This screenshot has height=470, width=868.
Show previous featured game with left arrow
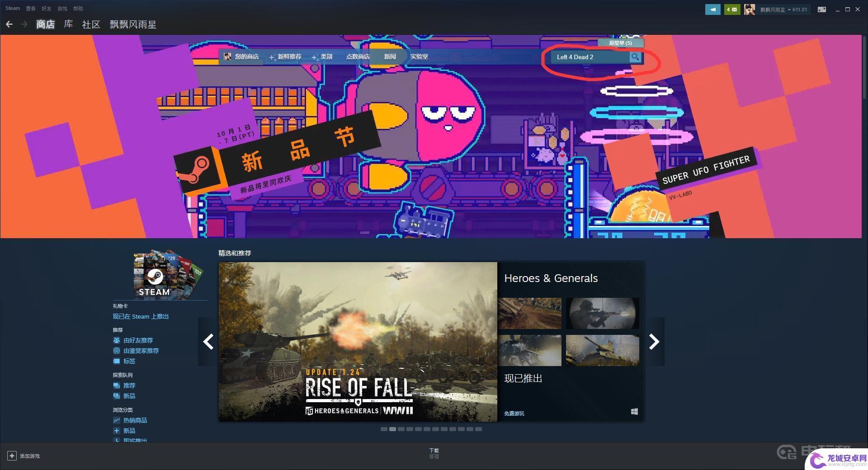click(208, 342)
